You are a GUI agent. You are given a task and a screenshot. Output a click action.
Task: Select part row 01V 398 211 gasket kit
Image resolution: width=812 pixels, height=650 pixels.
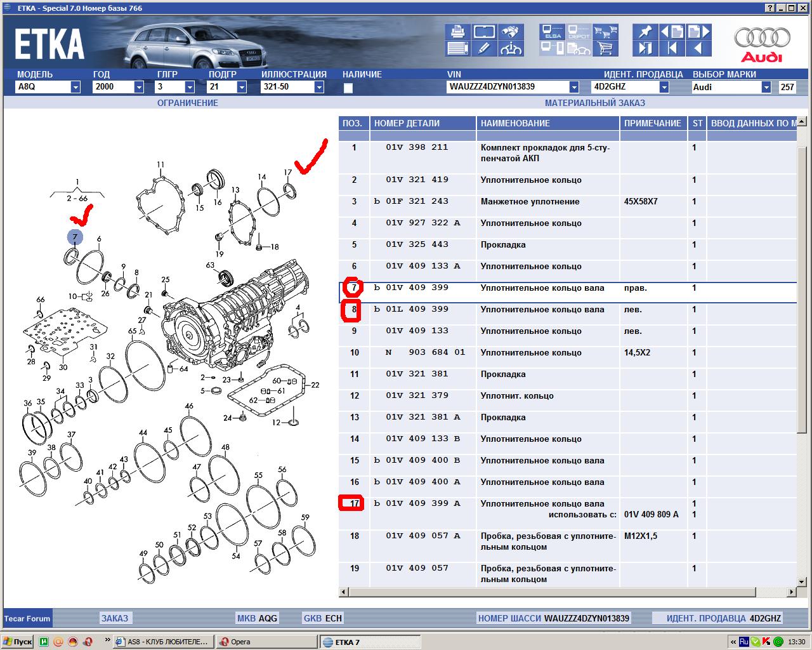click(546, 153)
